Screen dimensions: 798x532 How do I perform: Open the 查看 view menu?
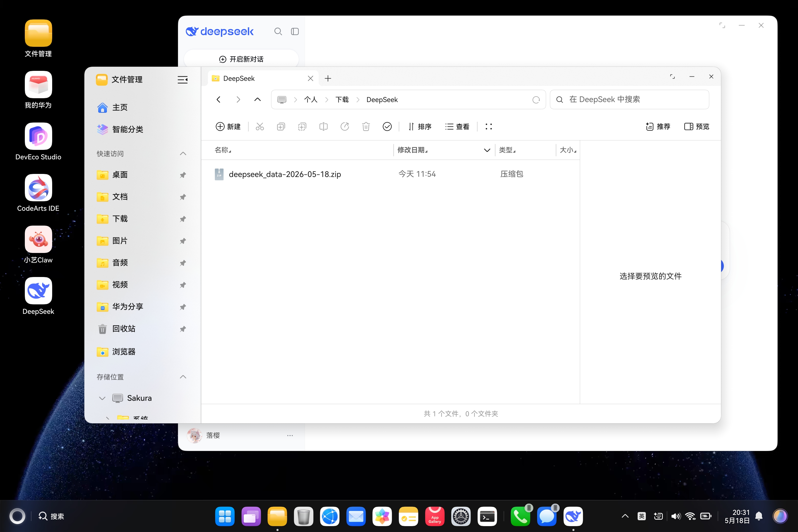click(457, 127)
